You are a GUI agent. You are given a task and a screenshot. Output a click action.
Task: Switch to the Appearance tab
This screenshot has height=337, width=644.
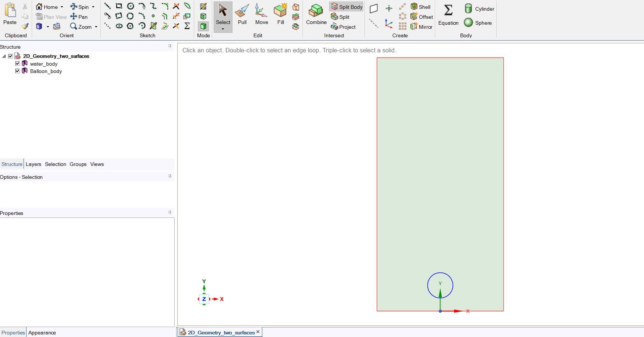coord(42,333)
